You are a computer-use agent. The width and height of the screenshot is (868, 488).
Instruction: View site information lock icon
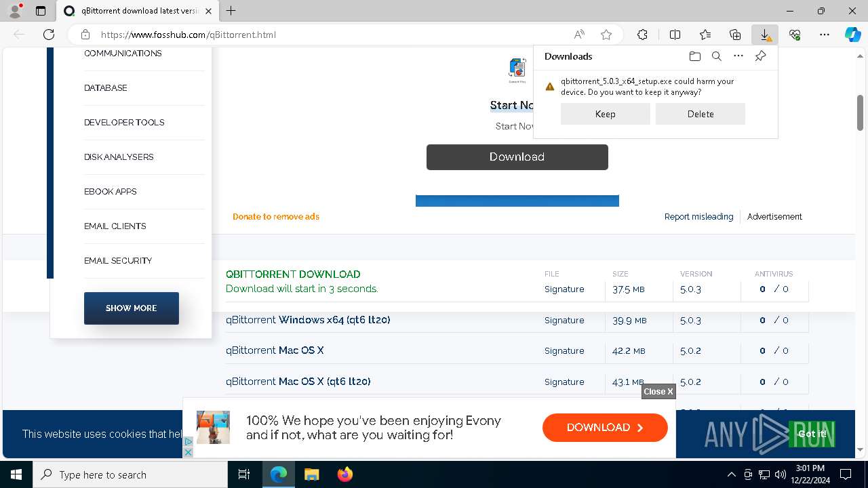pyautogui.click(x=85, y=35)
